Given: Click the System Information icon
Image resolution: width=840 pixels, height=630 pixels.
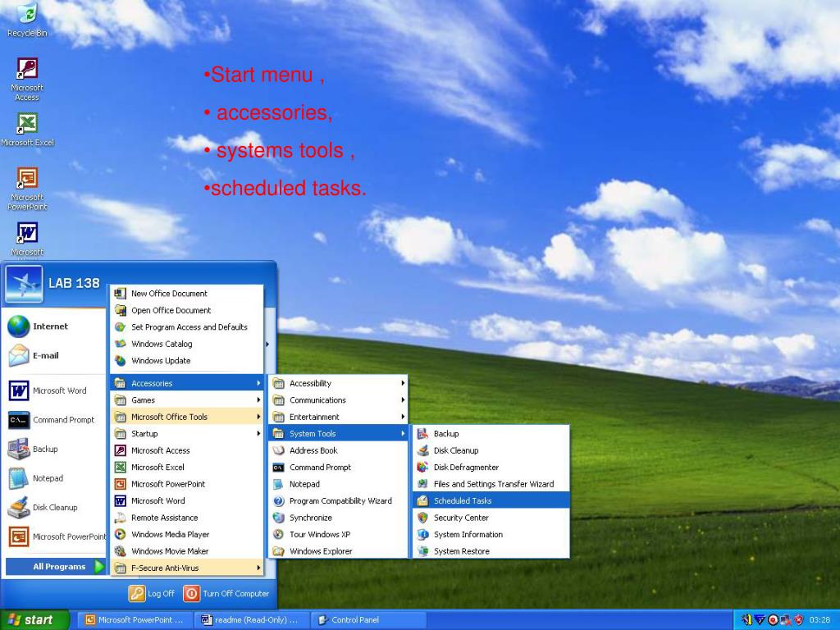Looking at the screenshot, I should pyautogui.click(x=422, y=534).
